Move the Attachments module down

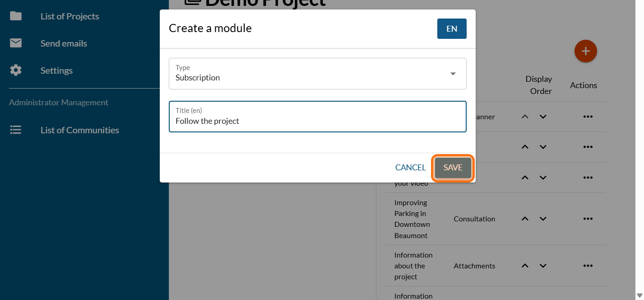click(543, 266)
